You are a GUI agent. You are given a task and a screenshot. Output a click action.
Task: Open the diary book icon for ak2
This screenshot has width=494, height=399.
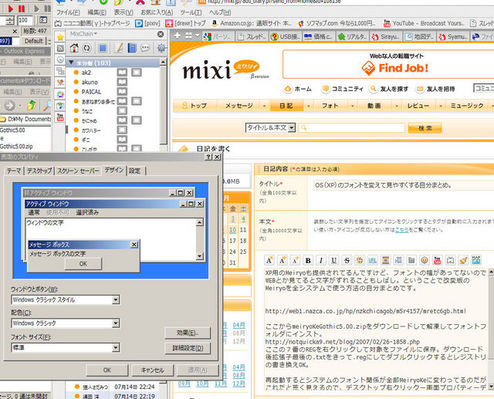(x=122, y=72)
